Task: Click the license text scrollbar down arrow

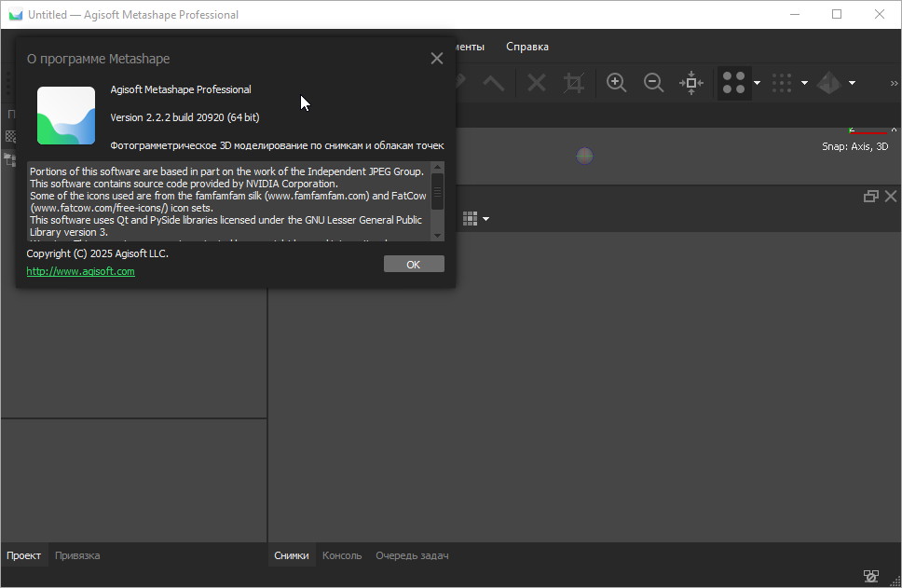Action: click(x=437, y=236)
